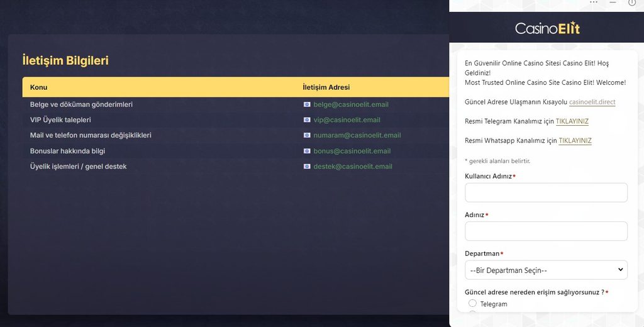Click TIKLAYINIZ for the Whatsapp channel

pyautogui.click(x=575, y=140)
